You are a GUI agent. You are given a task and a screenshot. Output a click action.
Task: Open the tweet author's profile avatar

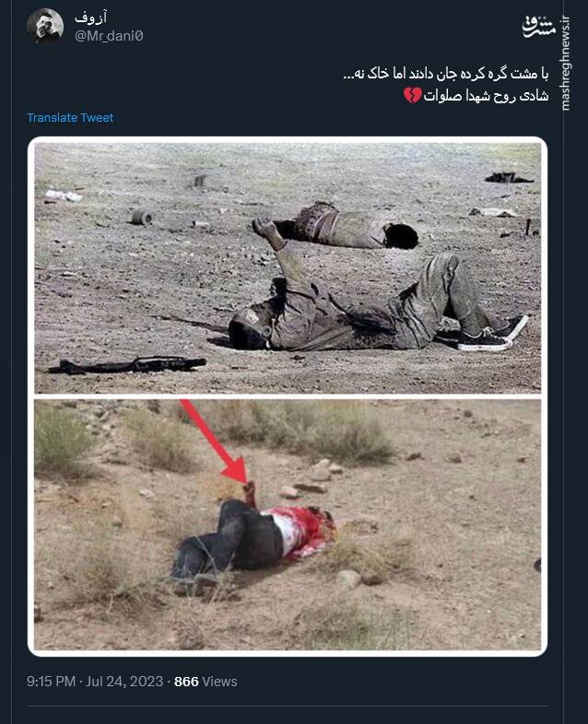[45, 27]
